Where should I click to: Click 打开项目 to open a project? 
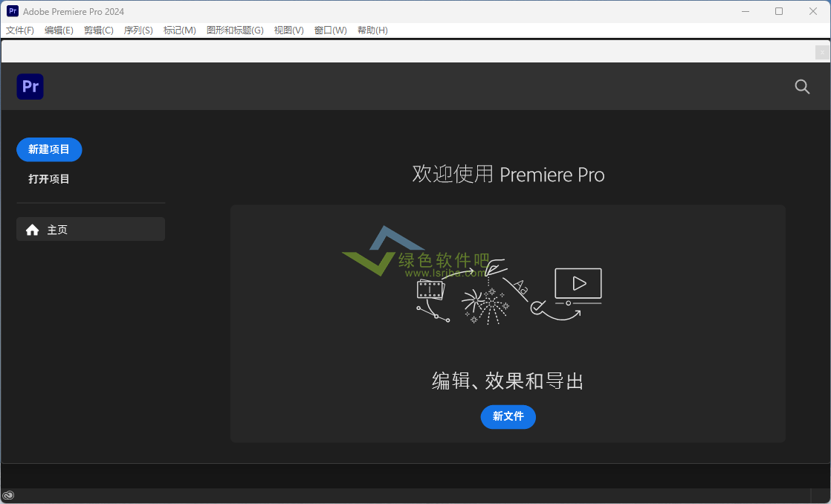coord(49,179)
